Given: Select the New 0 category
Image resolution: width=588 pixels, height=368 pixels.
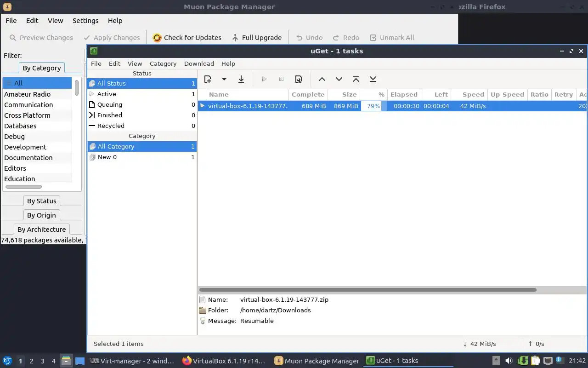Looking at the screenshot, I should click(x=142, y=157).
